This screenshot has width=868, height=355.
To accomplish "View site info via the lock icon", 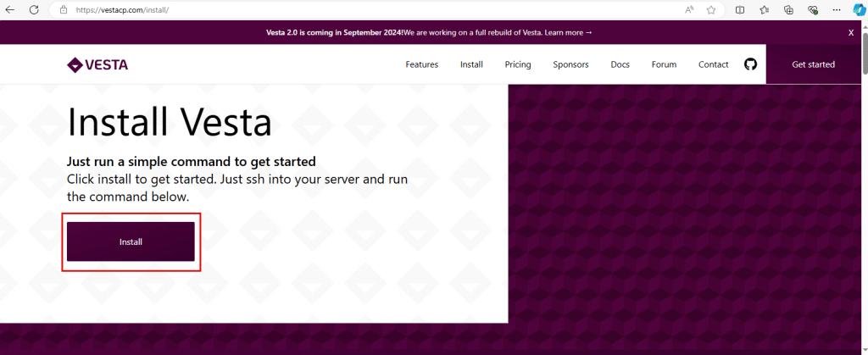I will coord(64,10).
